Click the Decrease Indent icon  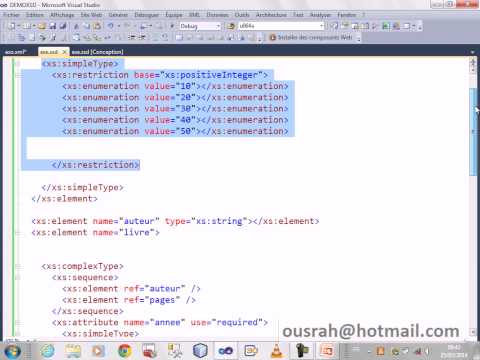tap(132, 37)
